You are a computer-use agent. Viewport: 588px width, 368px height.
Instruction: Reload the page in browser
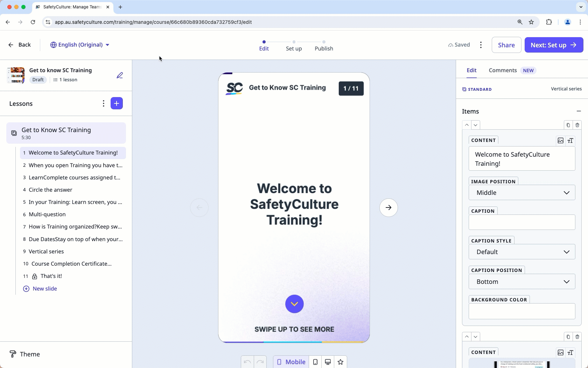(x=33, y=22)
